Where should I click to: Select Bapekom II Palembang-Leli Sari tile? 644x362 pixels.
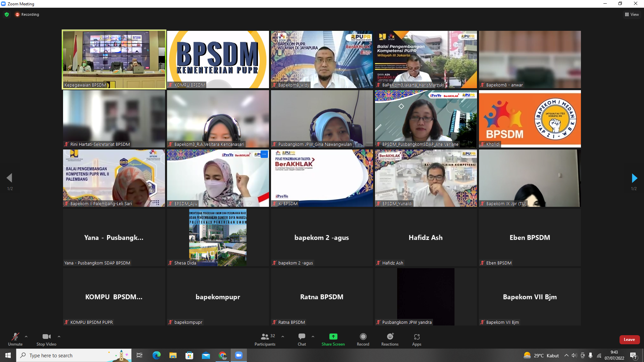[x=114, y=178]
